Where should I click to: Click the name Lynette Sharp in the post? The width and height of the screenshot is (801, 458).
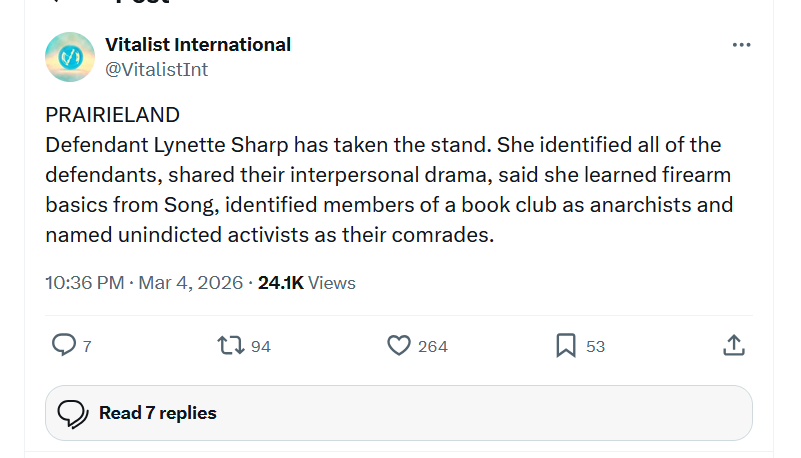click(236, 145)
